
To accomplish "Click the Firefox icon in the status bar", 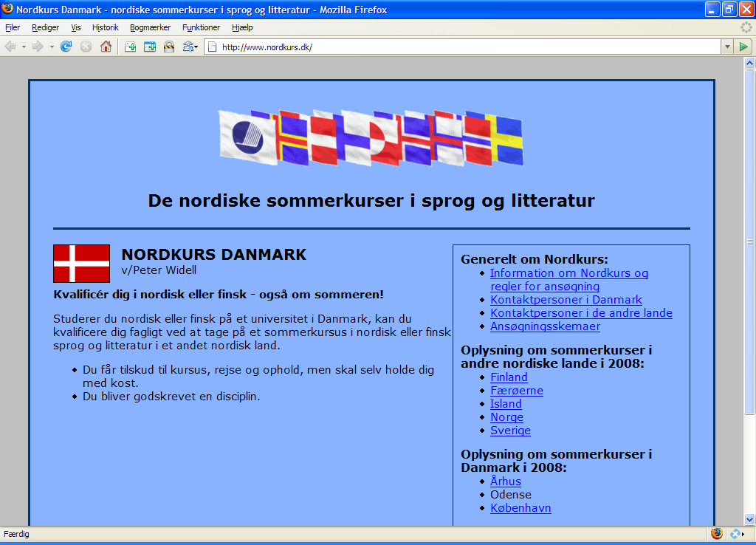I will point(717,533).
